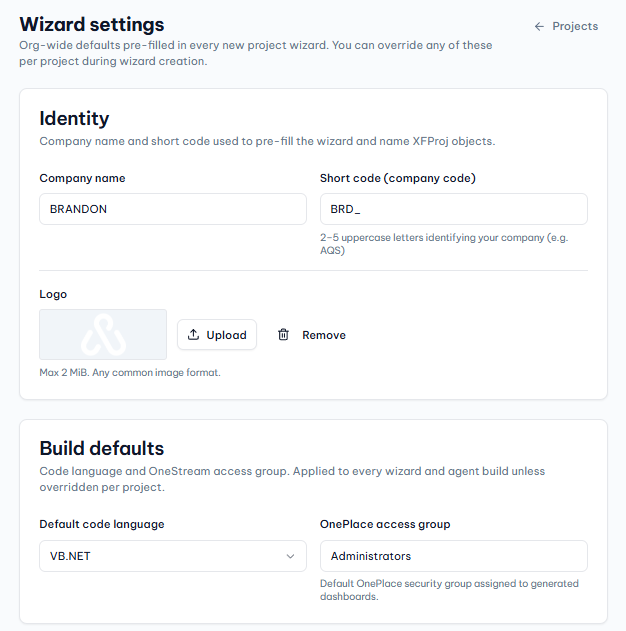Click the chevron arrow on the VB.NET dropdown
The height and width of the screenshot is (631, 626).
coord(290,556)
